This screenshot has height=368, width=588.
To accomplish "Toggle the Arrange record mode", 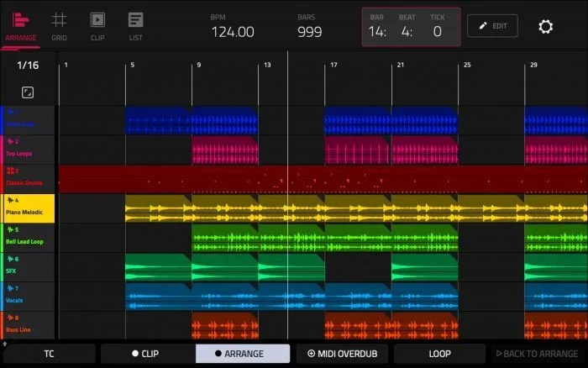I will click(x=243, y=354).
